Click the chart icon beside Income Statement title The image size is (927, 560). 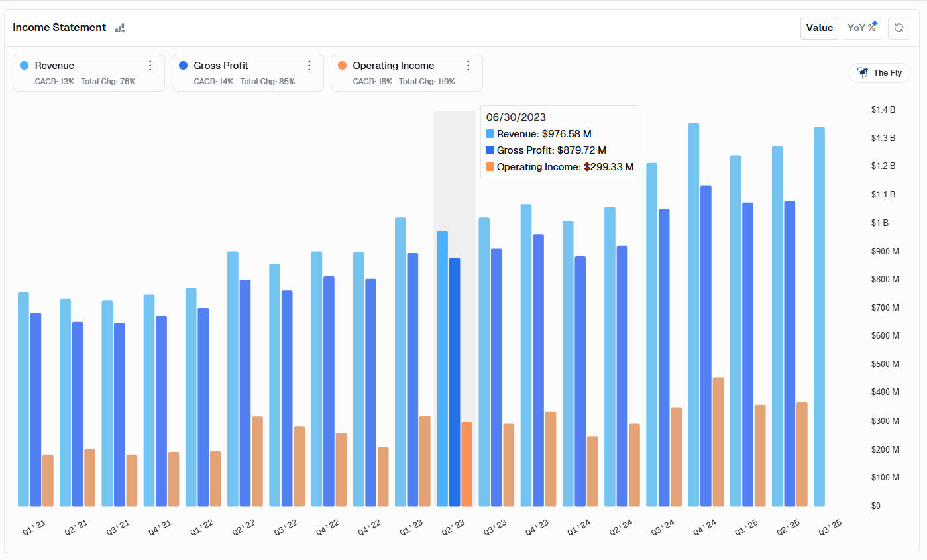(x=120, y=28)
